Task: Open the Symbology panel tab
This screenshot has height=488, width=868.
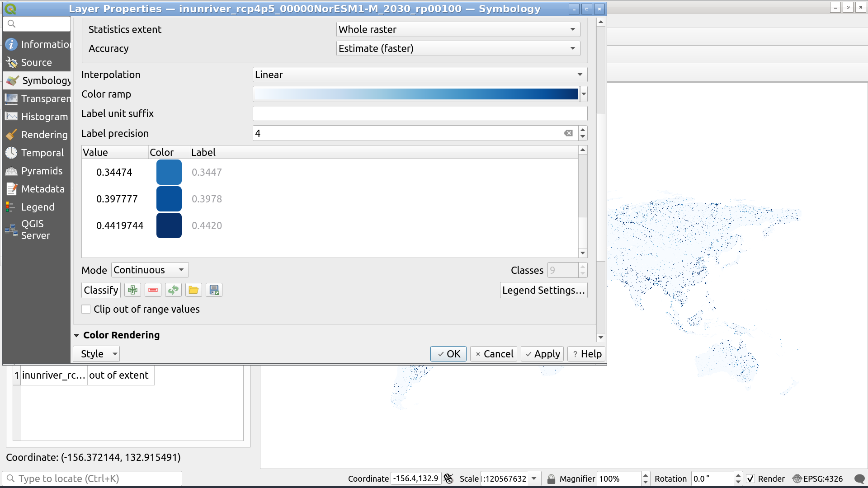Action: [x=45, y=80]
